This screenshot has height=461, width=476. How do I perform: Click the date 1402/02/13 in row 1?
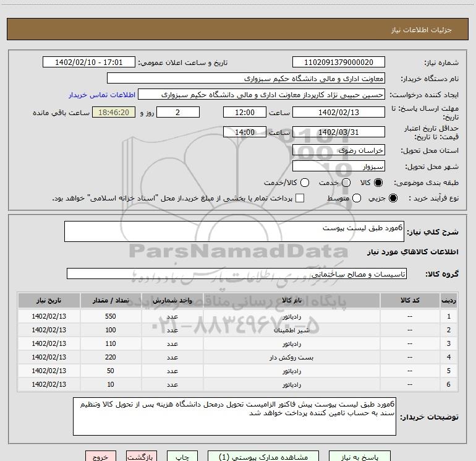coord(49,316)
